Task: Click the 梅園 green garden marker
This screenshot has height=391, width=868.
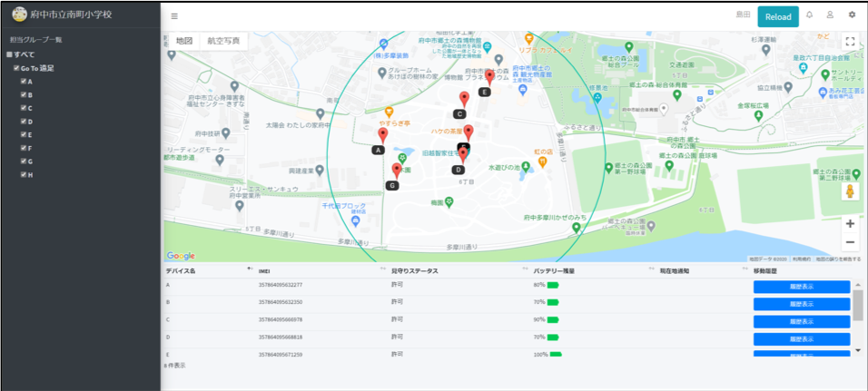Action: [x=449, y=202]
